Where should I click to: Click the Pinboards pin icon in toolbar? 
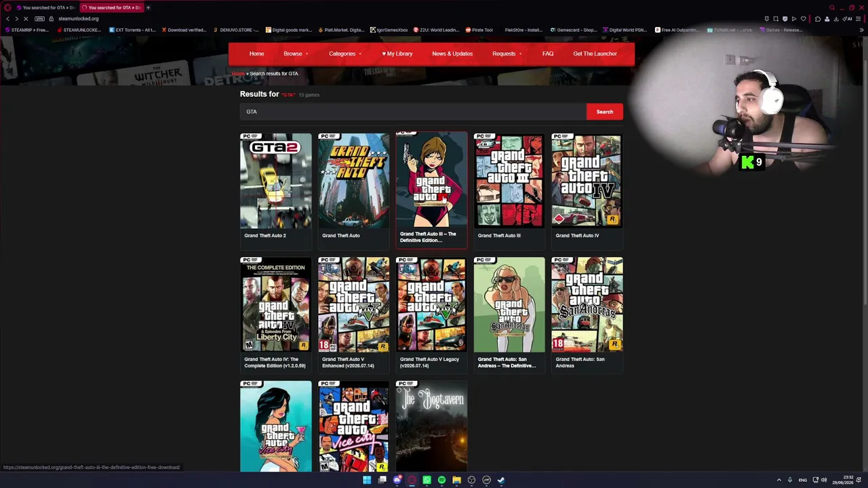[x=766, y=18]
